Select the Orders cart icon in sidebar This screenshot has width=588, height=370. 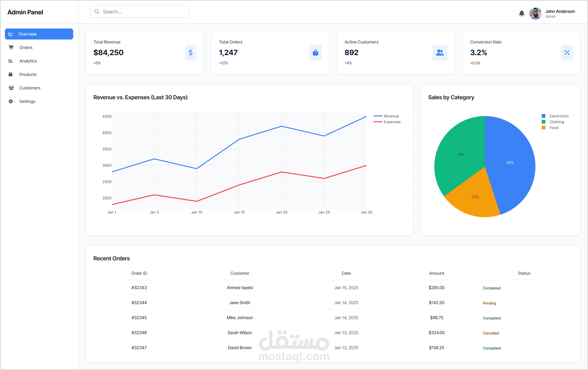coord(11,47)
